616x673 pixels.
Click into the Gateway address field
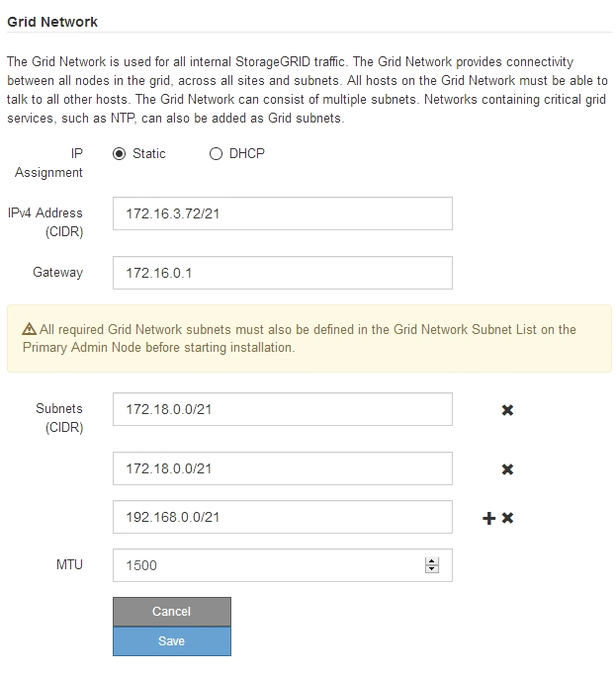point(282,273)
